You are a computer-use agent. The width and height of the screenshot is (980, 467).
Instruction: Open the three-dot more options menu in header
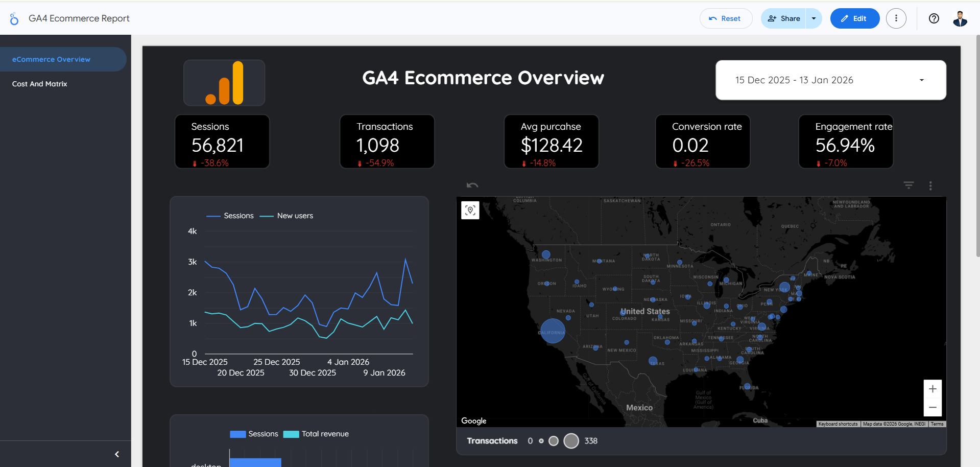click(x=896, y=18)
